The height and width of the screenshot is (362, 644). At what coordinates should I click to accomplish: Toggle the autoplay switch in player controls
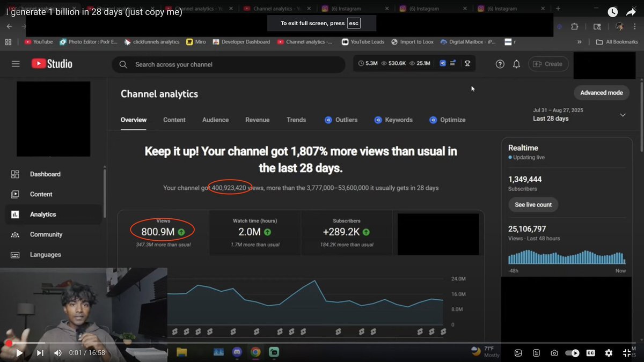tap(573, 353)
